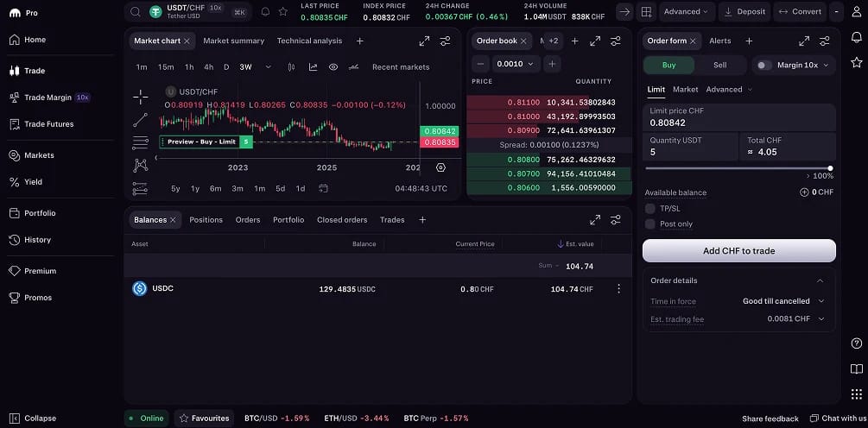Open the chart indicators icon
This screenshot has height=428, width=868.
click(x=313, y=67)
